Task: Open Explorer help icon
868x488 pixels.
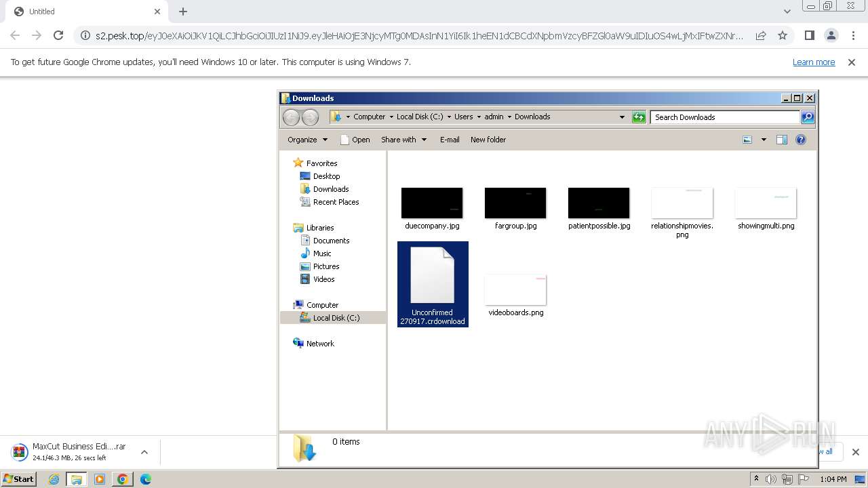Action: click(x=800, y=140)
